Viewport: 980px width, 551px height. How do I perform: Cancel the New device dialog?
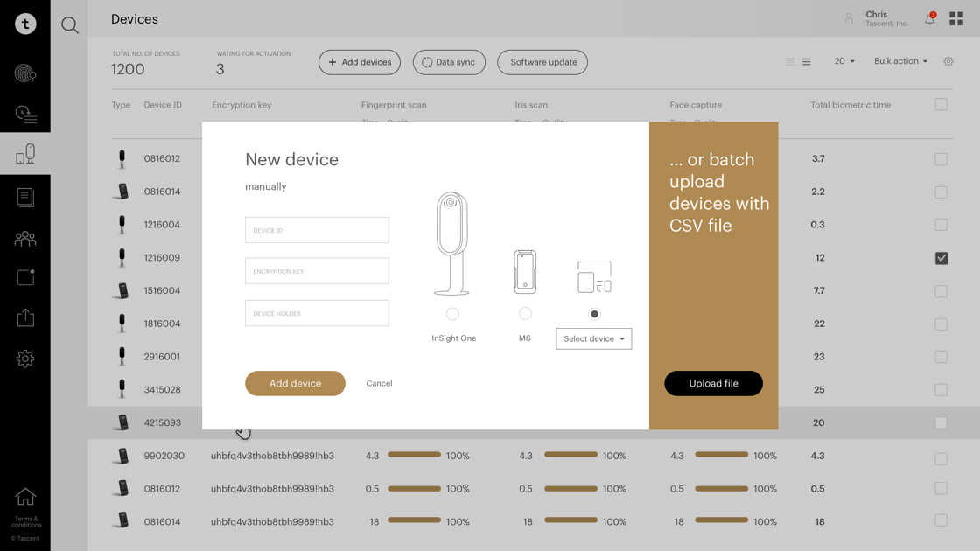[x=379, y=383]
